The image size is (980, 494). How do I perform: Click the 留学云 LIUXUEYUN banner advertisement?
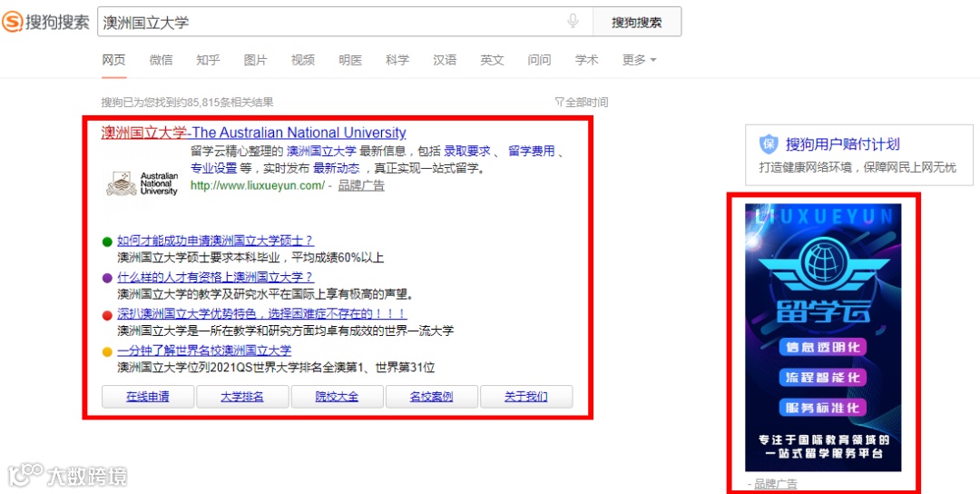pos(823,337)
